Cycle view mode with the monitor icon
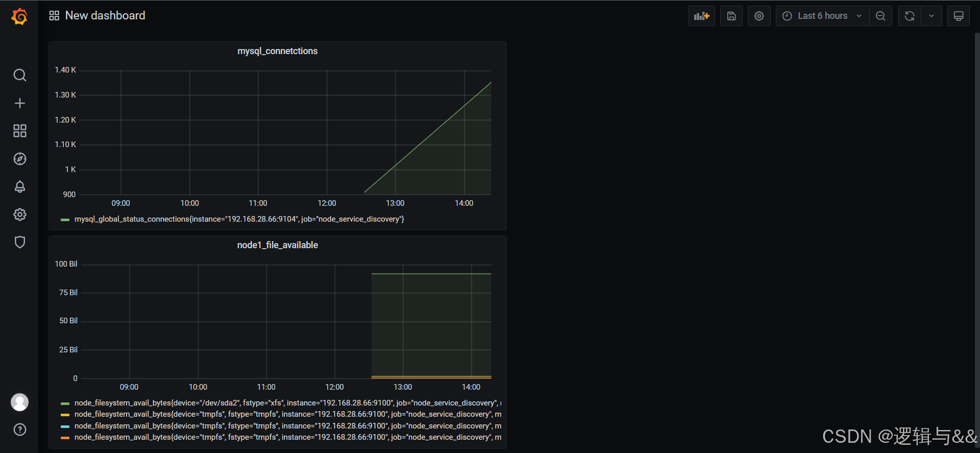Viewport: 980px width, 453px height. (959, 16)
